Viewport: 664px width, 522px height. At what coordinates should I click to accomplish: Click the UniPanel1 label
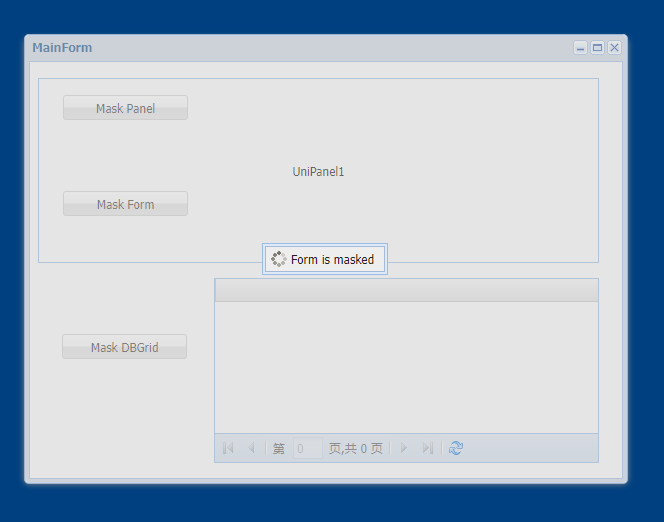pos(318,172)
